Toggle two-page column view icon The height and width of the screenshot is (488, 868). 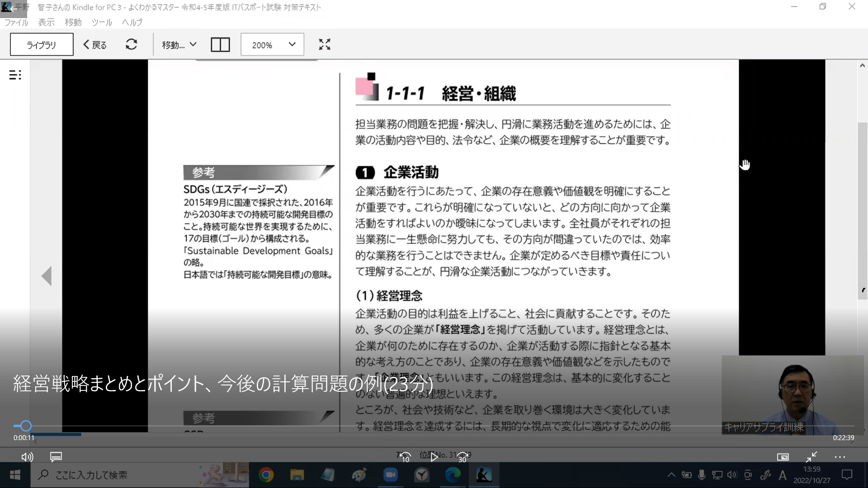tap(221, 44)
